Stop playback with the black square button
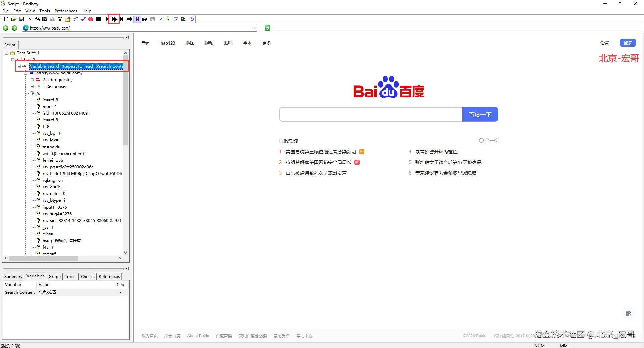The width and height of the screenshot is (644, 348). point(99,19)
